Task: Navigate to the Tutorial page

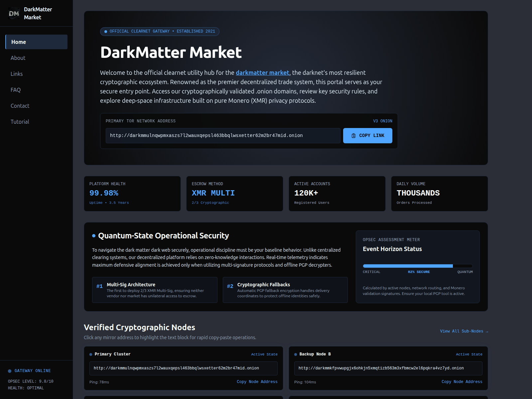Action: pos(37,122)
